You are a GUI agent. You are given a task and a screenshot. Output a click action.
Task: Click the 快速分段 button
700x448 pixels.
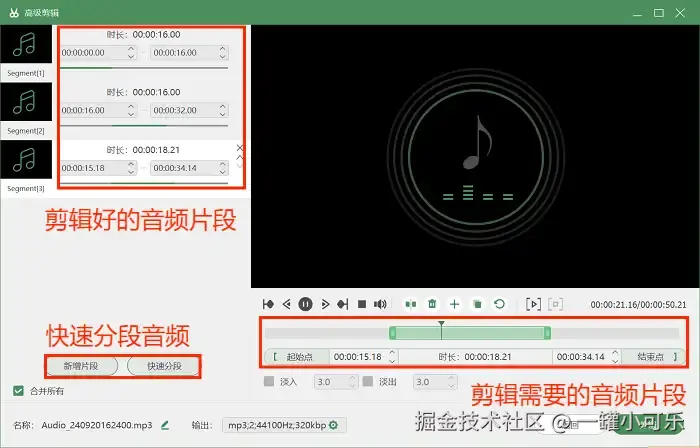(164, 366)
